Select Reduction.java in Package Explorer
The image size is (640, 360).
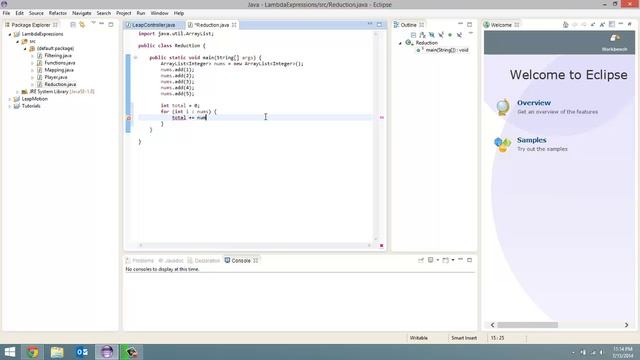coord(60,84)
